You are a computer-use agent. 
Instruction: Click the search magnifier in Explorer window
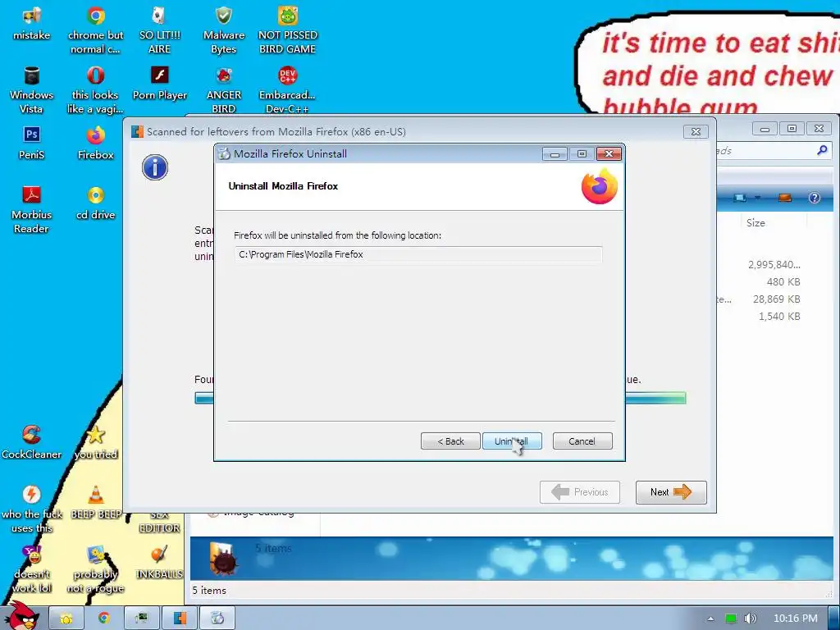[x=822, y=151]
